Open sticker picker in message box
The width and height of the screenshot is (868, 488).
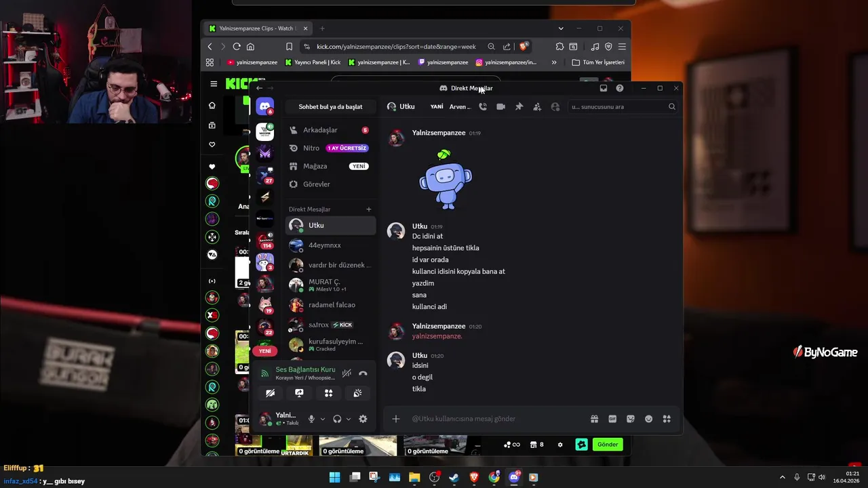tap(631, 419)
